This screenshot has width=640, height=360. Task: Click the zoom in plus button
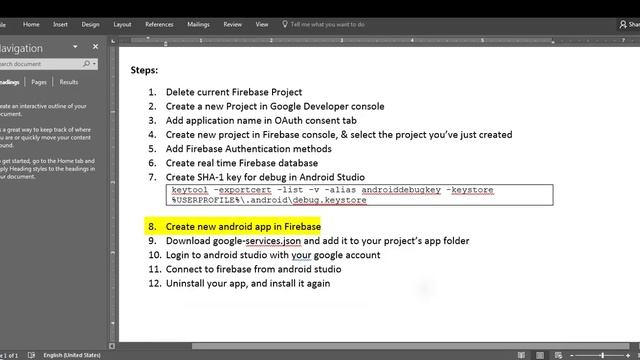click(628, 356)
